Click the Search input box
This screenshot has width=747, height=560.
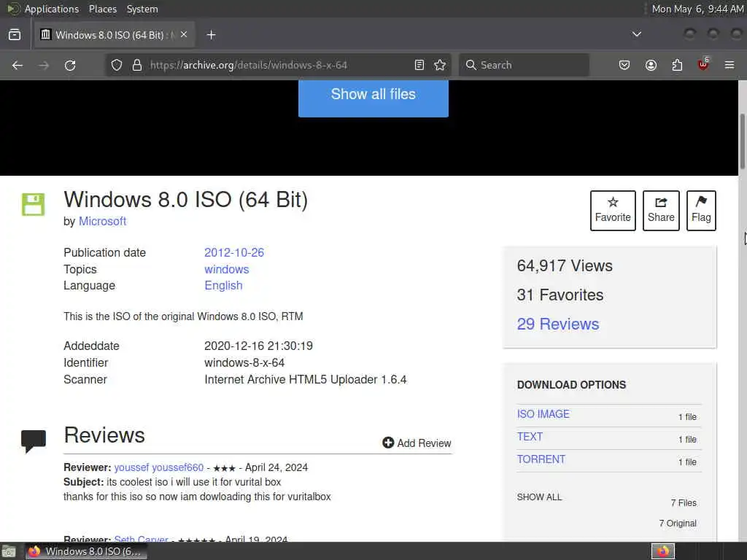[x=524, y=65]
